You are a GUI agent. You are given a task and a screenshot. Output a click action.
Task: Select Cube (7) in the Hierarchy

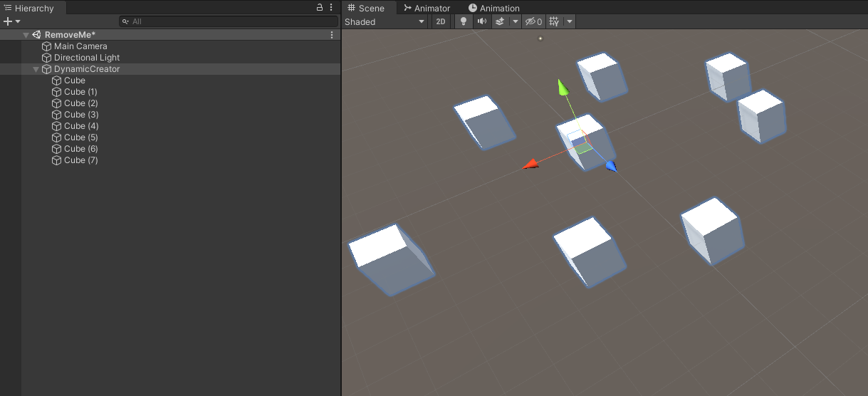click(x=81, y=160)
